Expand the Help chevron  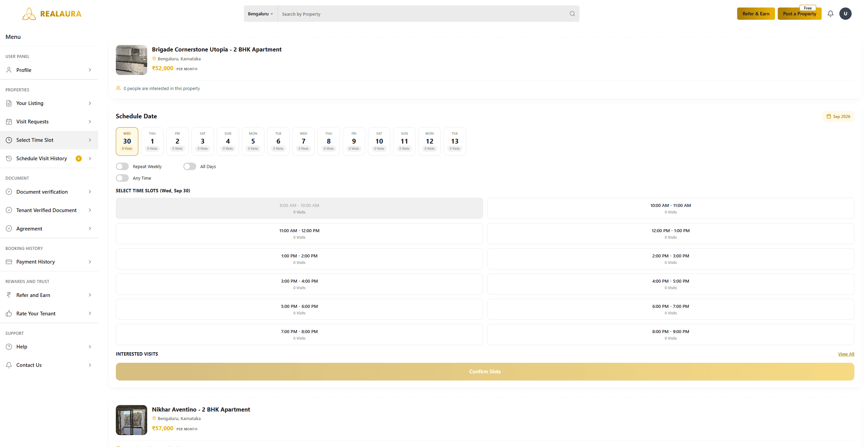[90, 347]
